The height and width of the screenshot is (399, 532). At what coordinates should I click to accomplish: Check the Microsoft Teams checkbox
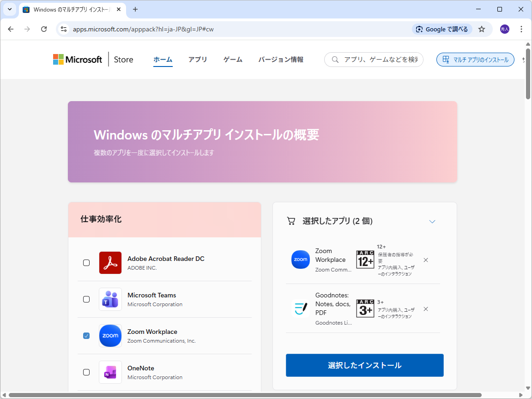point(86,299)
